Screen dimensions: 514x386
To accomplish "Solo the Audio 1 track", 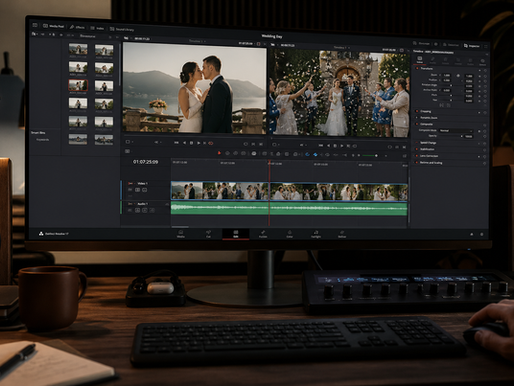I will (x=145, y=210).
